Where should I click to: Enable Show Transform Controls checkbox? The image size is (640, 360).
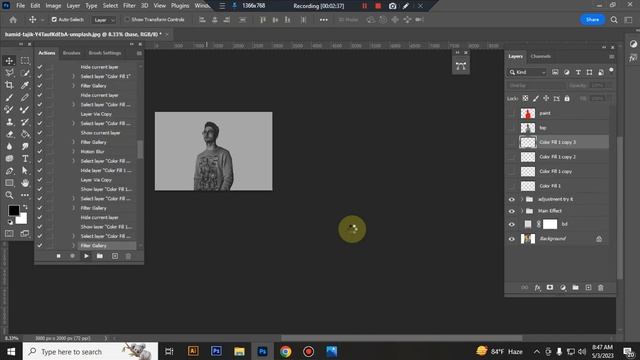(127, 20)
